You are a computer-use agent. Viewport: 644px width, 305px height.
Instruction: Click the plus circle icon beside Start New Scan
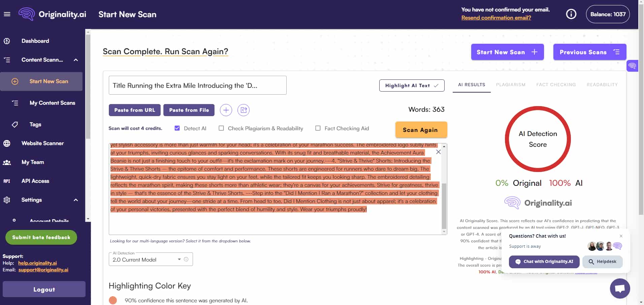tap(15, 81)
